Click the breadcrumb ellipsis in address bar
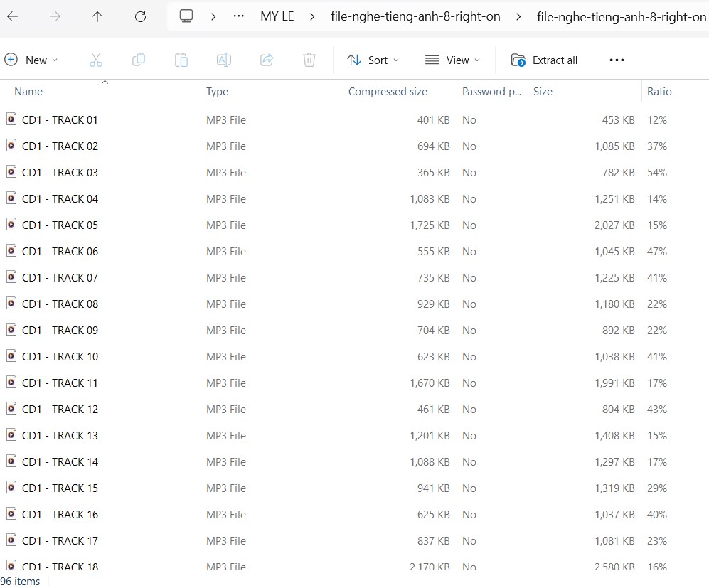Screen dimensions: 709x588 coord(238,16)
